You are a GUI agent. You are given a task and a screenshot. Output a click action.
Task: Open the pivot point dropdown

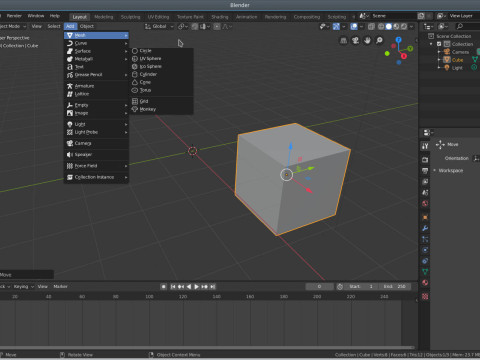click(x=183, y=26)
